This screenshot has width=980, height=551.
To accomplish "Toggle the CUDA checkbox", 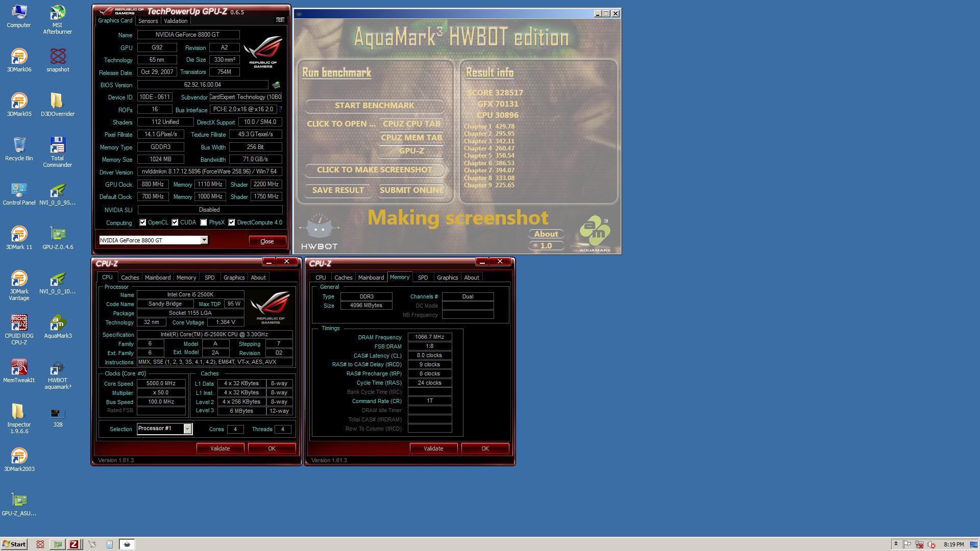I will (175, 222).
